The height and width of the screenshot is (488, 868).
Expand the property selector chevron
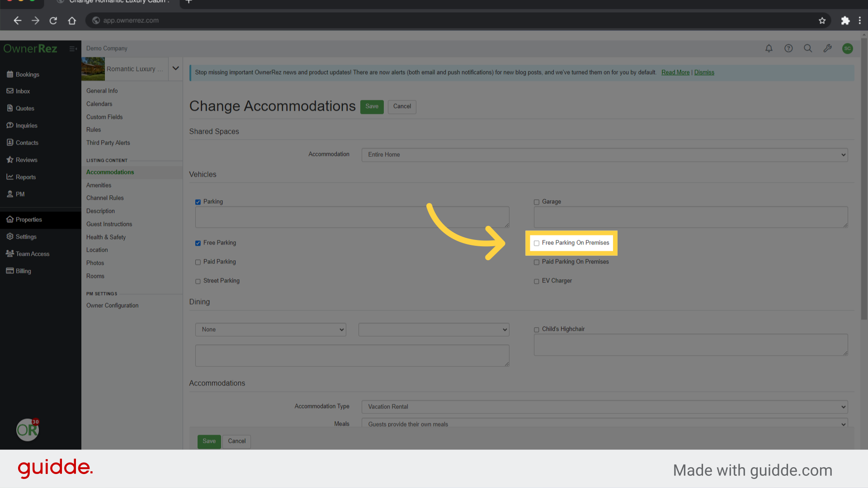click(x=175, y=69)
